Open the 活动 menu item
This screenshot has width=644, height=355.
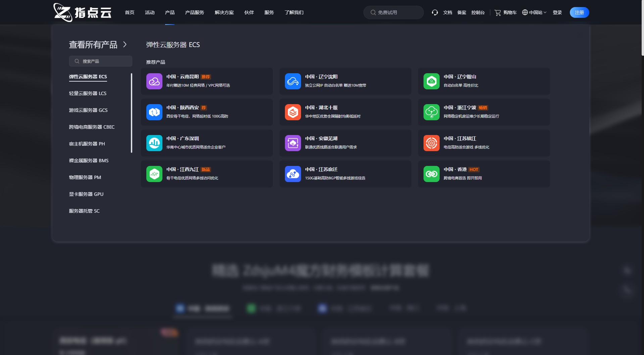150,12
